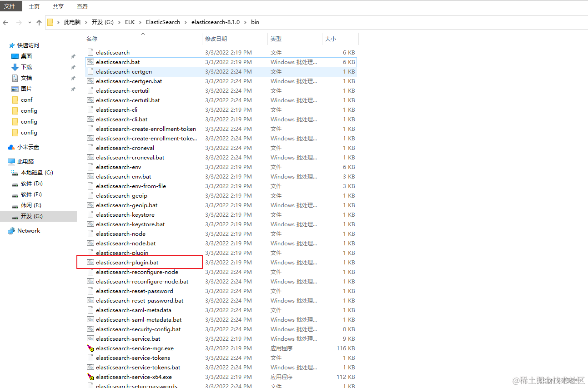This screenshot has height=388, width=588.
Task: Click 116 KB size of service-mgr.exe
Action: coord(346,348)
